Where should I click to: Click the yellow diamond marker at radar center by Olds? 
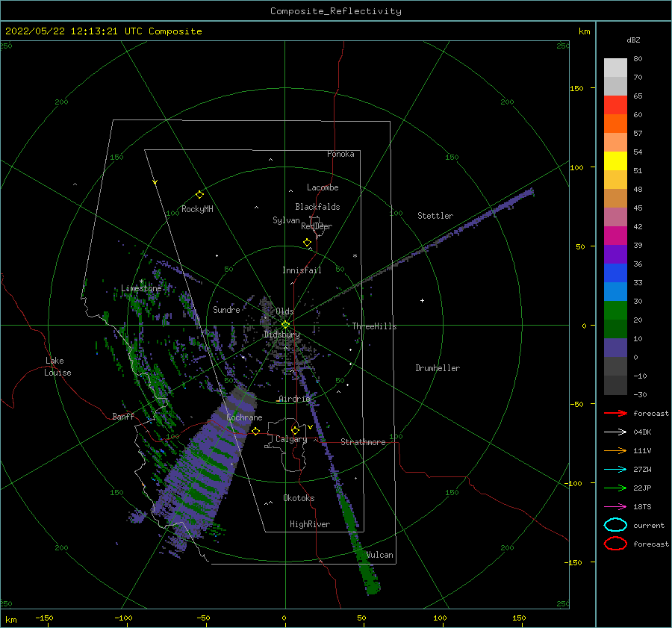(285, 325)
